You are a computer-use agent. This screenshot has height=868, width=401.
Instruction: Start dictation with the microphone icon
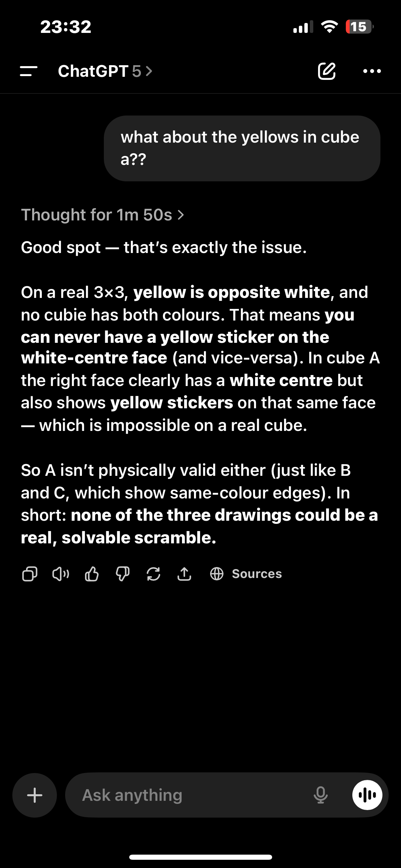(x=320, y=795)
